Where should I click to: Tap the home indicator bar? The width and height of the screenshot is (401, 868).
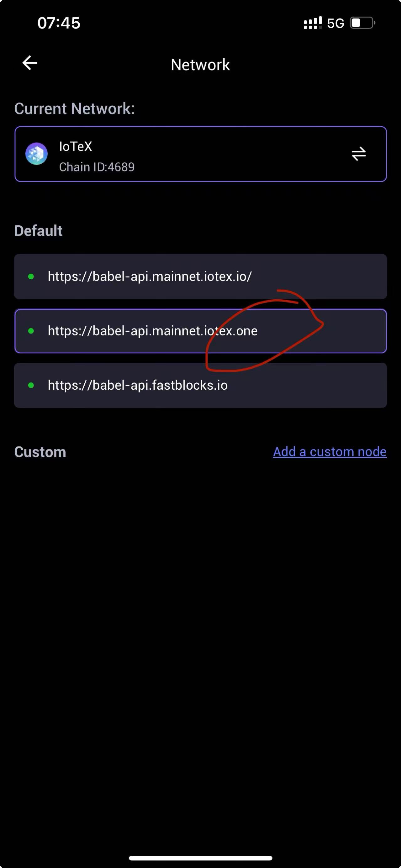[201, 858]
